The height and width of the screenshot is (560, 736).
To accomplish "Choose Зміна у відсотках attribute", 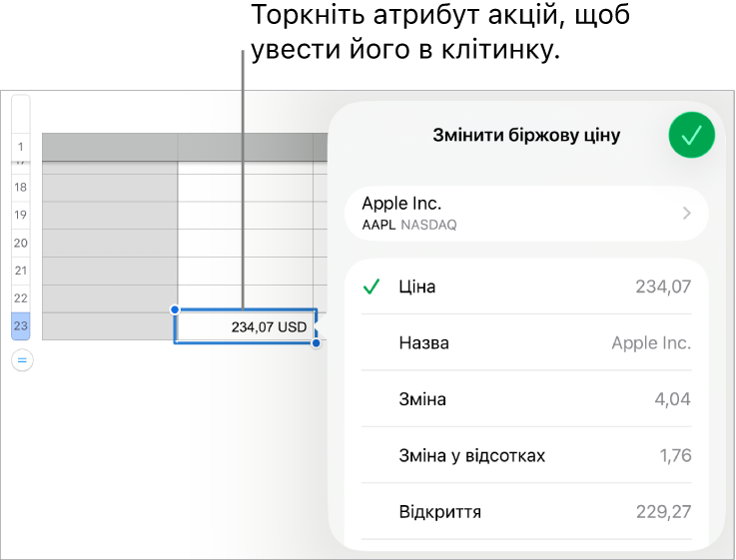I will pos(526,455).
